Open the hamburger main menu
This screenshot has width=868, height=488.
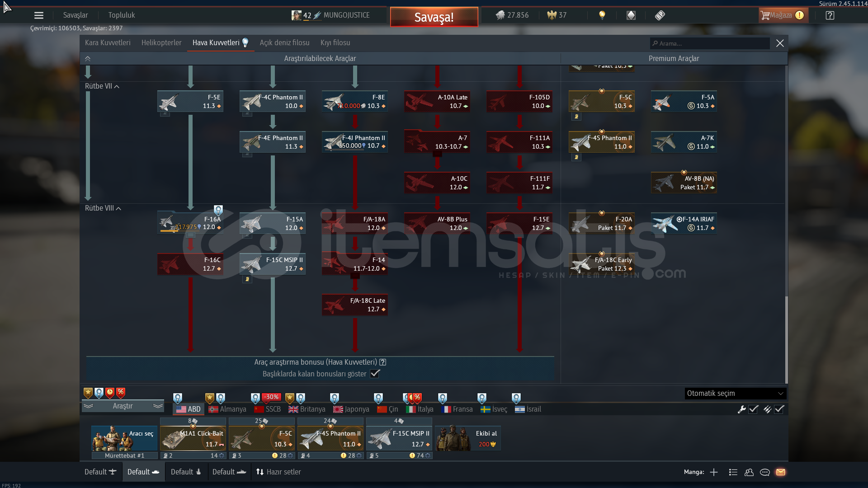pyautogui.click(x=39, y=15)
